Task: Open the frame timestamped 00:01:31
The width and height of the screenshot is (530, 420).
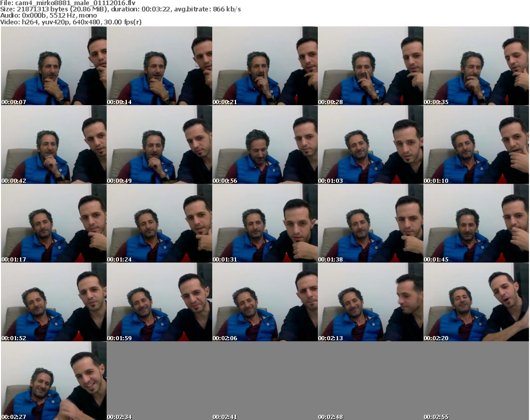Action: pos(265,223)
